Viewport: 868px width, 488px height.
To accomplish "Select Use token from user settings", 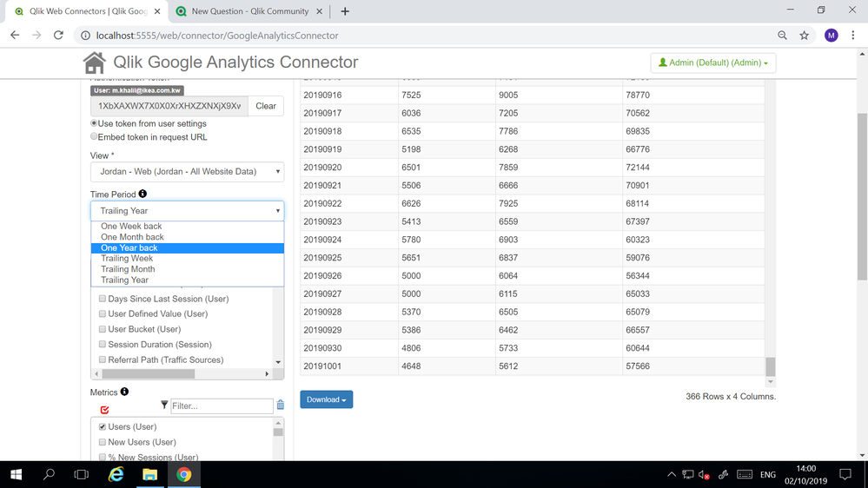I will 94,123.
